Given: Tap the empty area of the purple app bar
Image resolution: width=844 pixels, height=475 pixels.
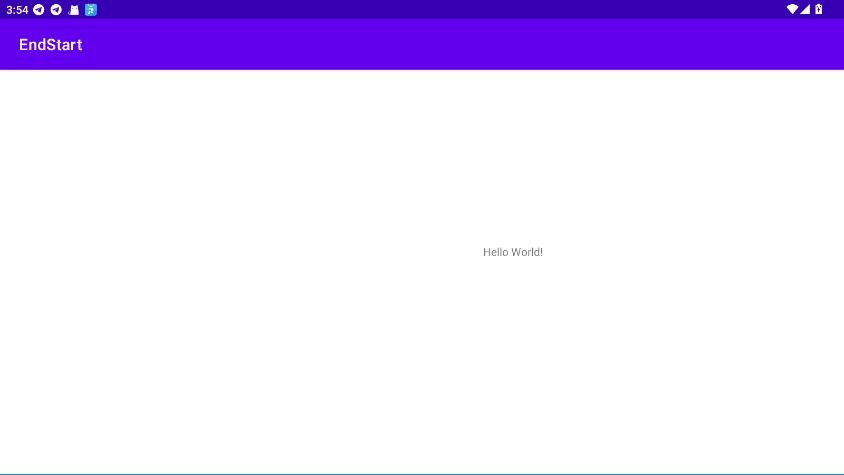Looking at the screenshot, I should pos(450,45).
